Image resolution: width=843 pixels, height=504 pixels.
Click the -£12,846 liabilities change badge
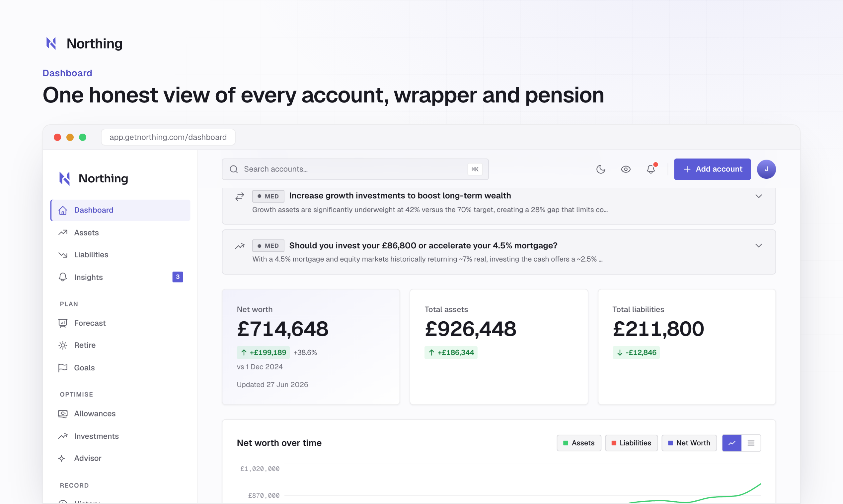636,352
